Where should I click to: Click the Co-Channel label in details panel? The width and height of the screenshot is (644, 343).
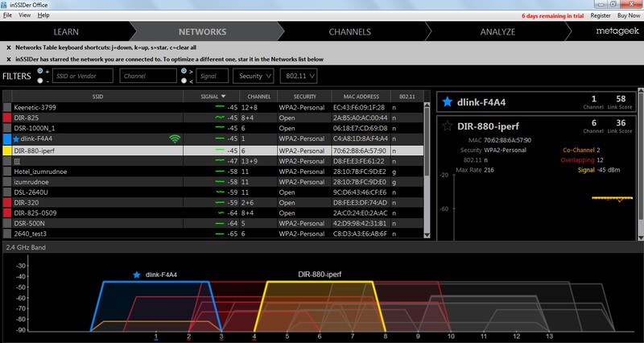(x=579, y=151)
